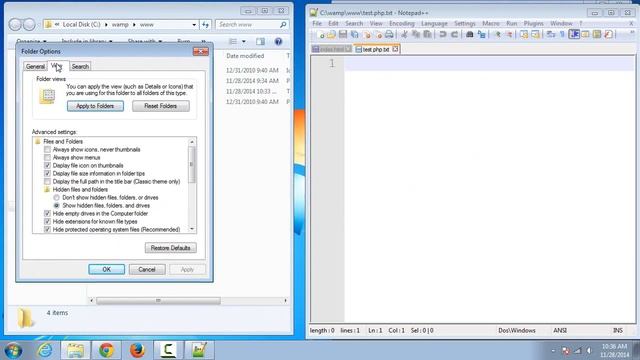Open Internet Explorer from the taskbar
This screenshot has width=640, height=360.
tap(44, 350)
